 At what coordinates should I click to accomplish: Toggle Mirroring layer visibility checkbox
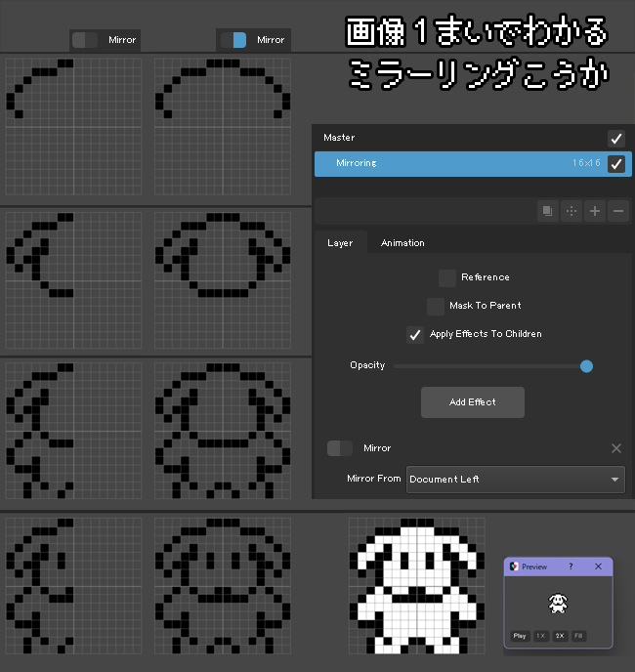point(616,164)
